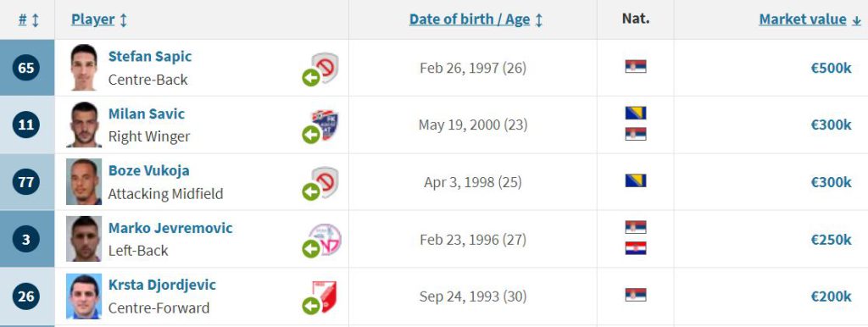Image resolution: width=868 pixels, height=327 pixels.
Task: Click Stefan Sapic's Serbian flag icon
Action: (636, 66)
